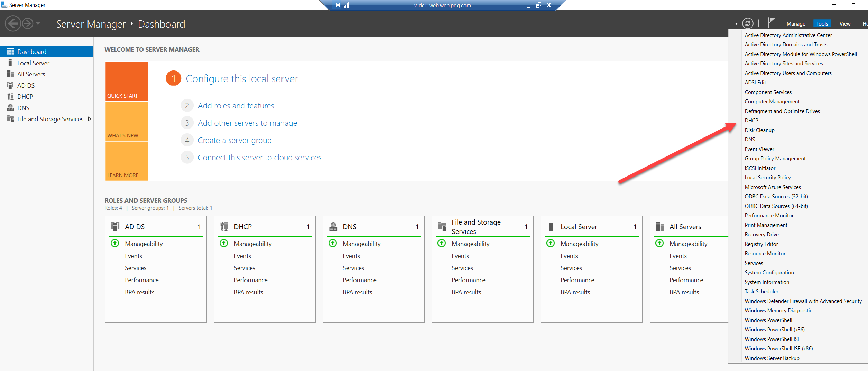Open Registry Editor from Tools menu
Image resolution: width=868 pixels, height=371 pixels.
[x=761, y=244]
